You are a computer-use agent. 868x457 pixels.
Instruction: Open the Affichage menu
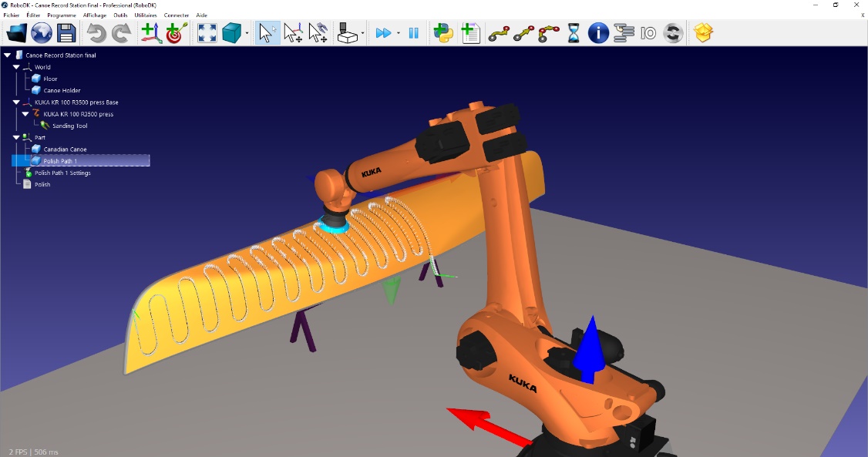[x=95, y=15]
